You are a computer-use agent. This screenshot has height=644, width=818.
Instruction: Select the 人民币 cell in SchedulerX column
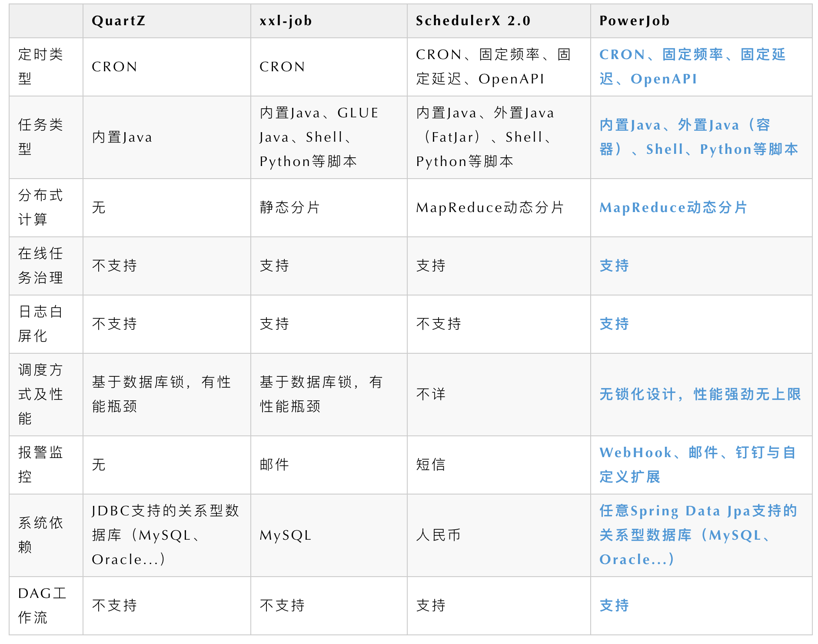pyautogui.click(x=438, y=535)
